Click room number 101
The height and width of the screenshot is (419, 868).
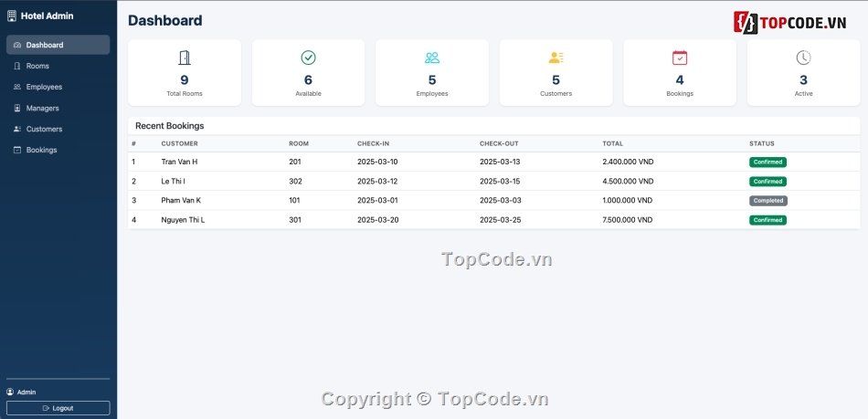pos(296,201)
